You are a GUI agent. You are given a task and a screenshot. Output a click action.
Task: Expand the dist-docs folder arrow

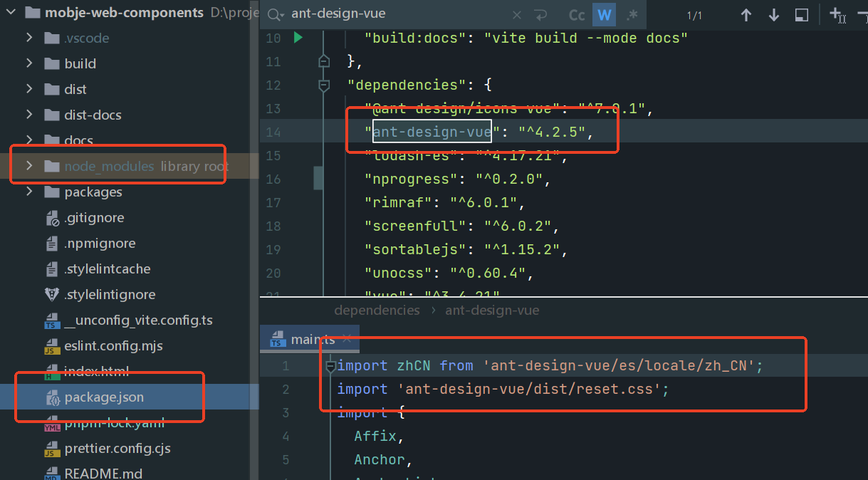pyautogui.click(x=29, y=114)
